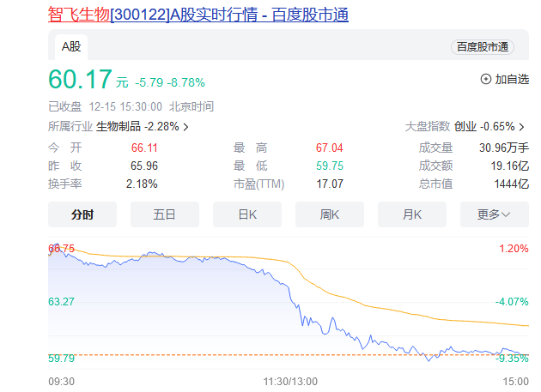
Task: Click the previous close value 65.96
Action: pyautogui.click(x=144, y=166)
